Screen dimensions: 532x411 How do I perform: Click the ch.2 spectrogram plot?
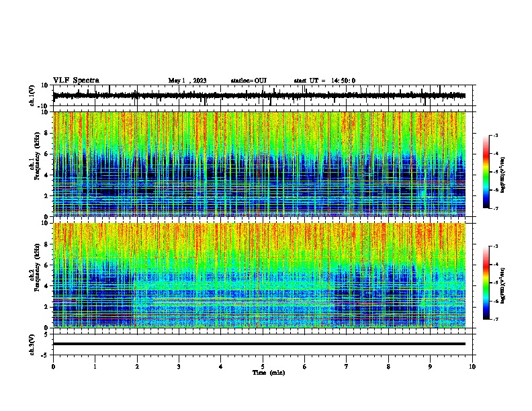click(x=259, y=275)
